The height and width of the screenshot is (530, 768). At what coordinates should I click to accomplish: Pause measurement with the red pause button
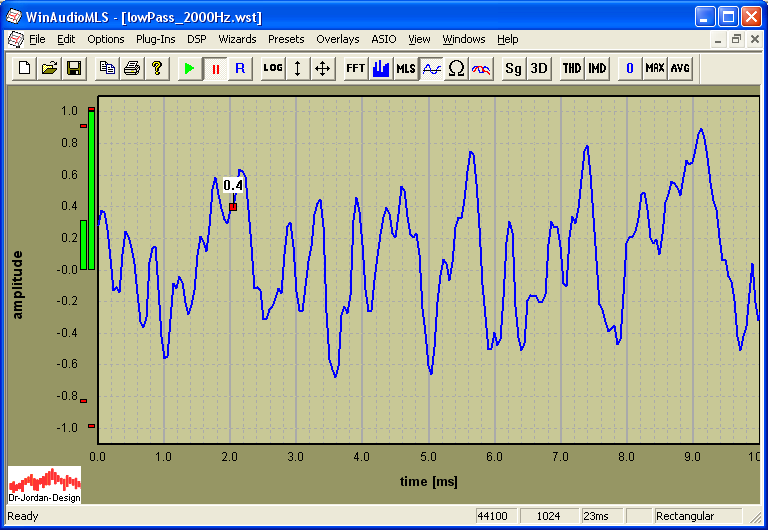(x=214, y=68)
